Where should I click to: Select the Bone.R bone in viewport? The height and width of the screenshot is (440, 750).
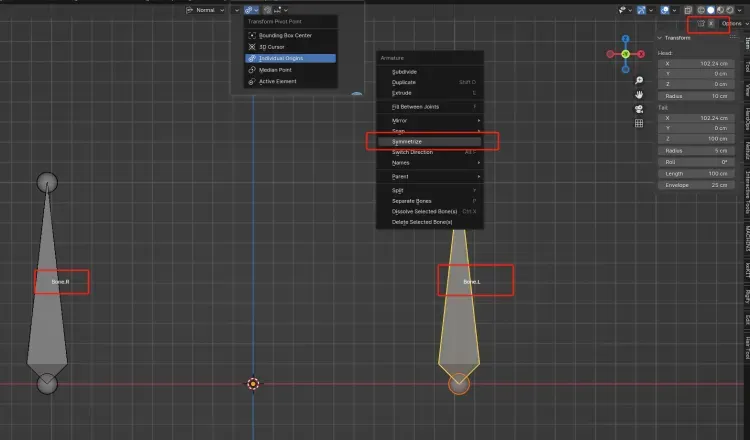[x=47, y=283]
